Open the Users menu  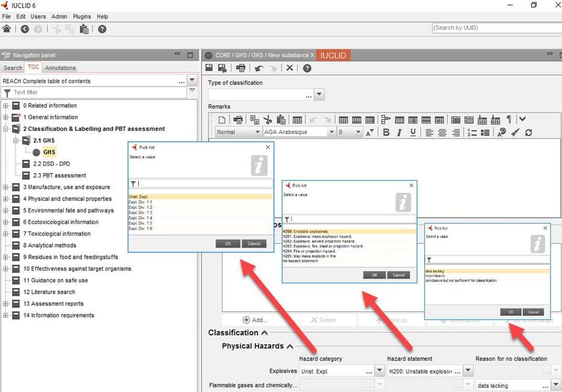pyautogui.click(x=38, y=16)
